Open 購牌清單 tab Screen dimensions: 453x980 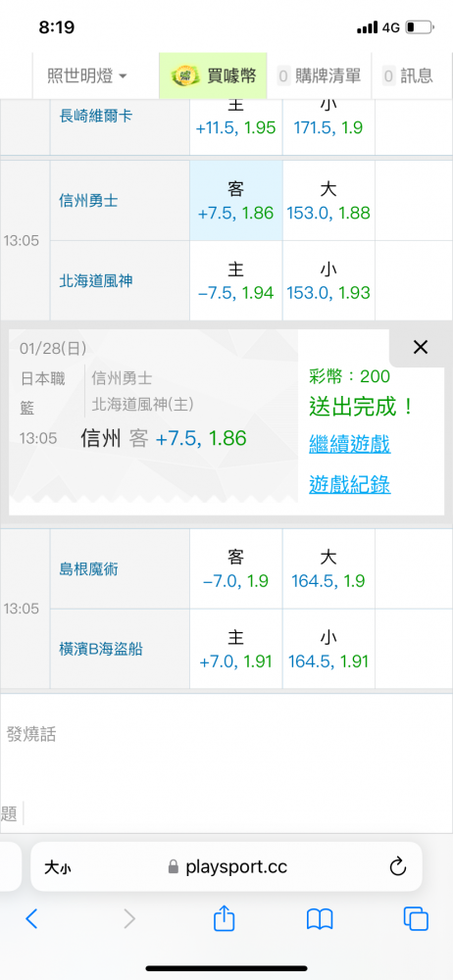[319, 76]
